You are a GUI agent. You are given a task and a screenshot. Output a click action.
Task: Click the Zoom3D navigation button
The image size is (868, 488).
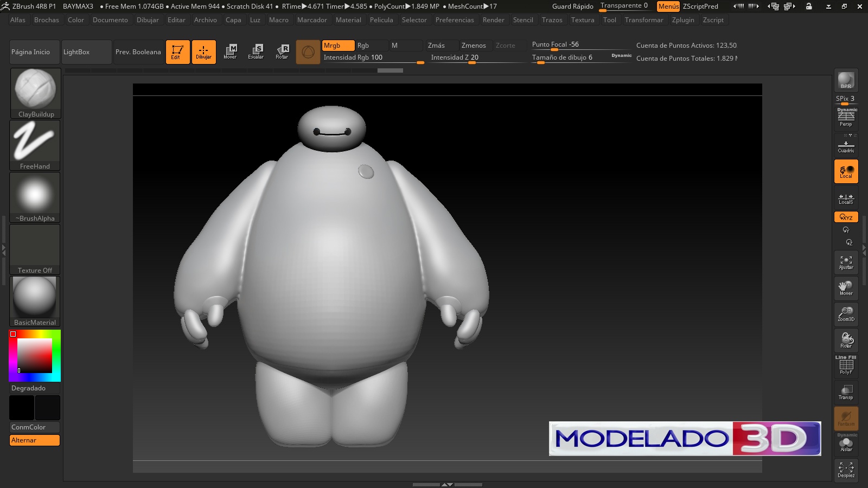[x=846, y=314]
